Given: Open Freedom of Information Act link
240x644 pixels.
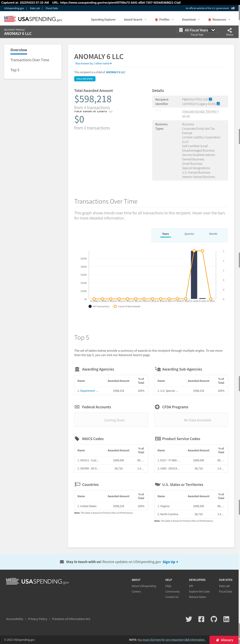Looking at the screenshot, I should click(71, 619).
